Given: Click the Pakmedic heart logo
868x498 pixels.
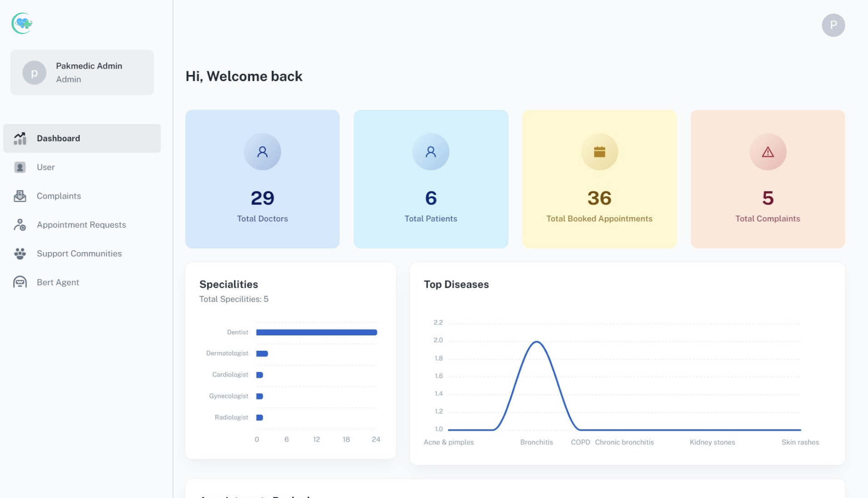Looking at the screenshot, I should point(22,23).
